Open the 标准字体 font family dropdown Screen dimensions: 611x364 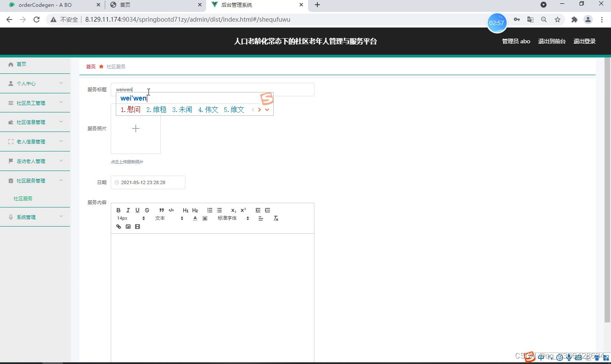233,218
